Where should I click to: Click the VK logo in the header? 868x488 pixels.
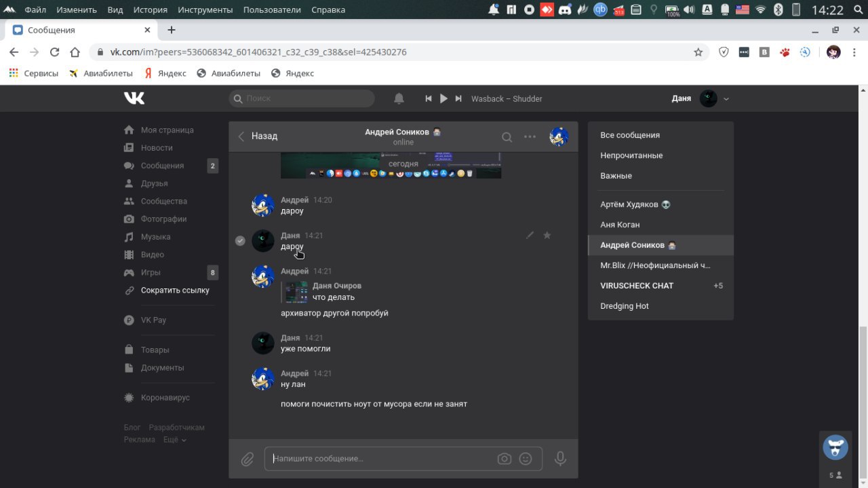134,98
